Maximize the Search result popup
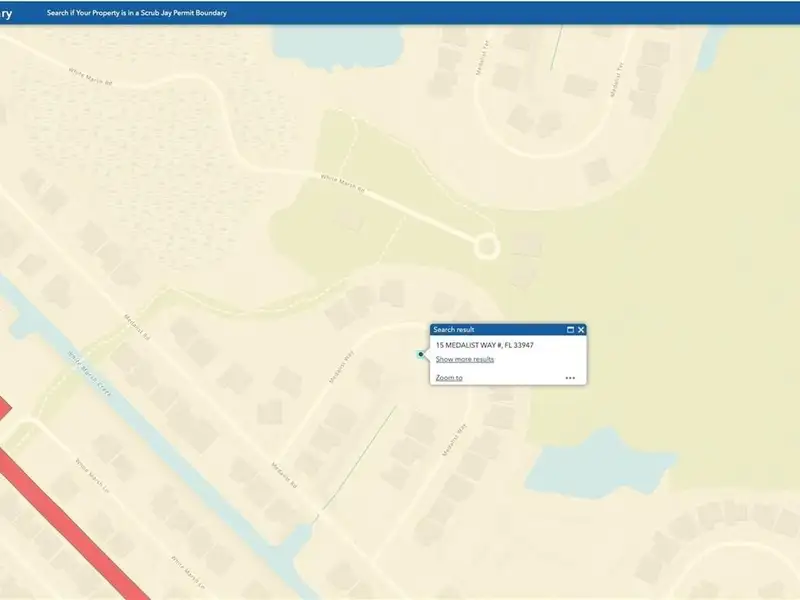This screenshot has width=800, height=600. pyautogui.click(x=570, y=329)
